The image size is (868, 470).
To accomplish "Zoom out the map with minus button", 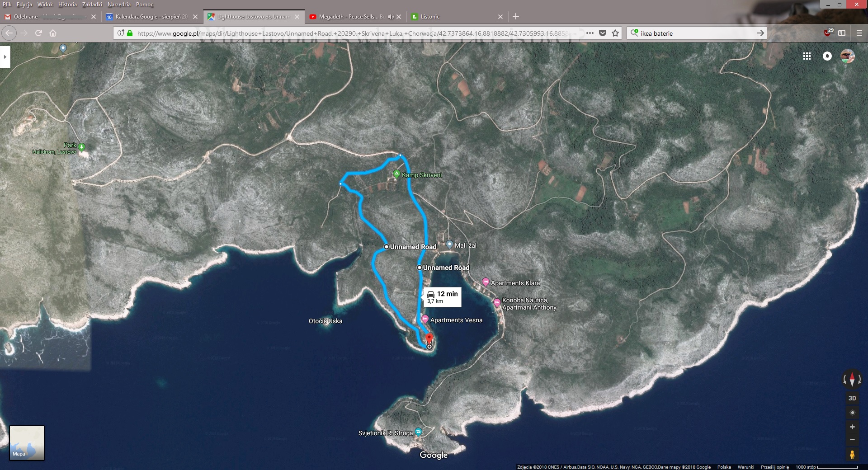I will tap(852, 440).
